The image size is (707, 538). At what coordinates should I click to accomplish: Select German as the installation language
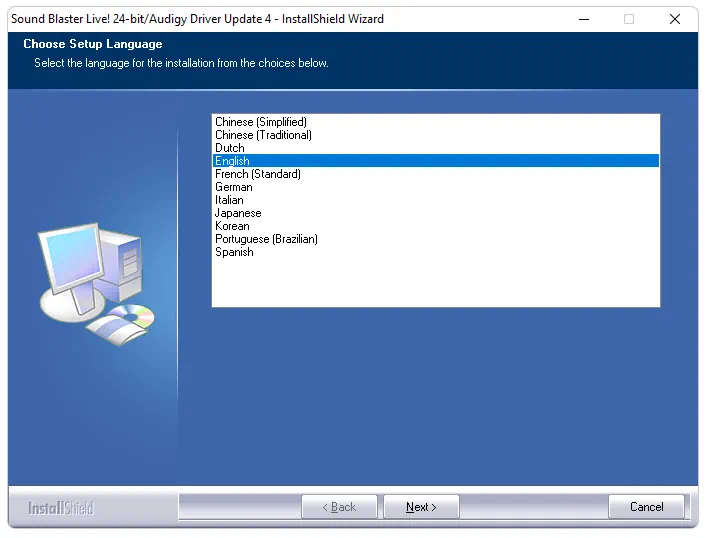(x=234, y=187)
